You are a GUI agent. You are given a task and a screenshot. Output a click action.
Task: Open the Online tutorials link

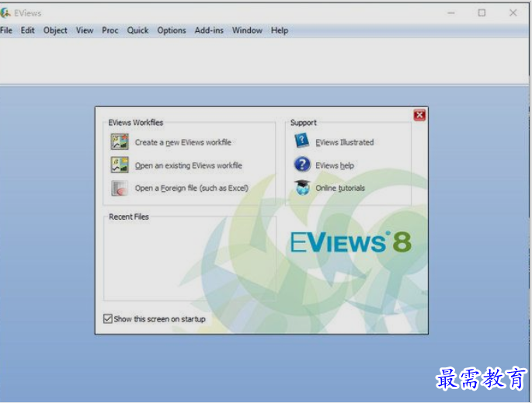[340, 188]
